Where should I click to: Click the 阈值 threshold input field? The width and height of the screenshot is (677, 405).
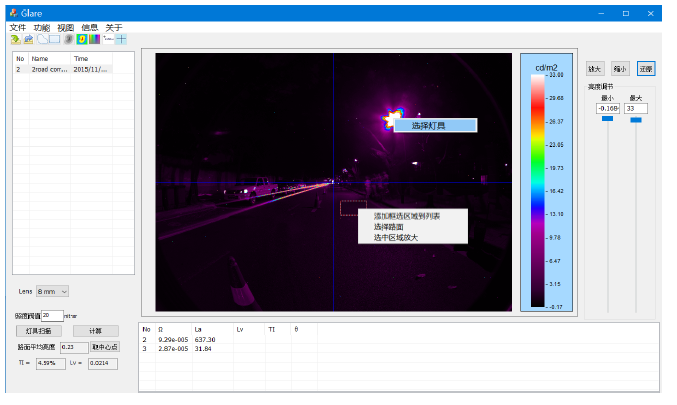(x=52, y=315)
